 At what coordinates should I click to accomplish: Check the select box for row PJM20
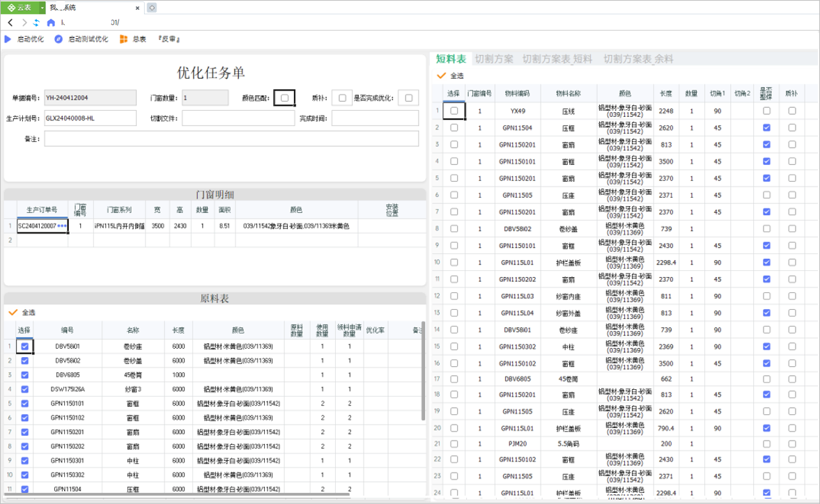click(x=454, y=444)
